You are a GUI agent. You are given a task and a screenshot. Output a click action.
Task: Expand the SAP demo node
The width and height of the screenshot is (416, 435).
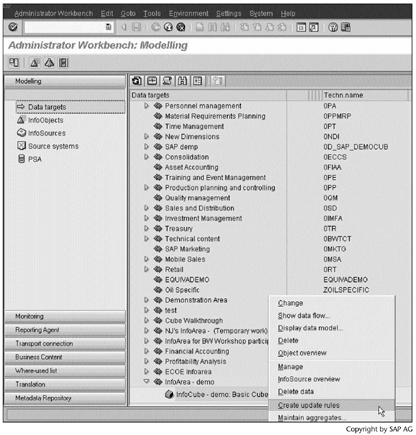coord(146,147)
